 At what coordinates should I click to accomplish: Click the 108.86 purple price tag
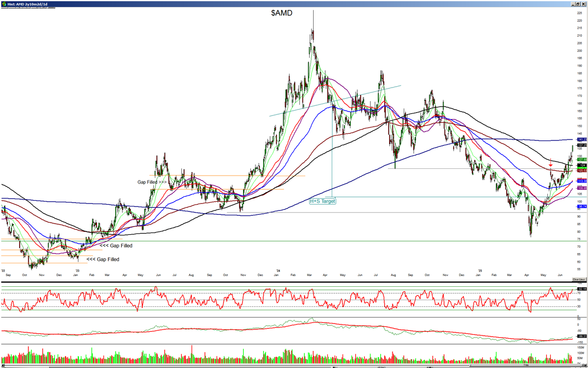[582, 188]
